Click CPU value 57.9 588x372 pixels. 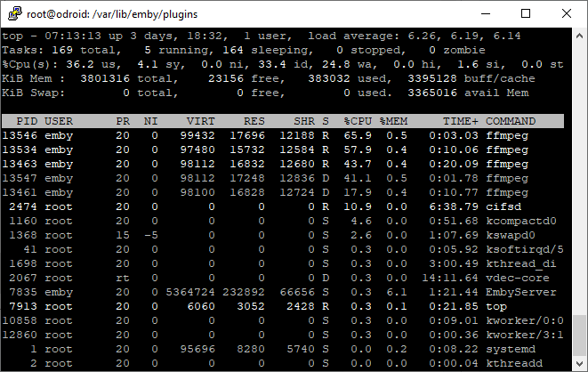pyautogui.click(x=358, y=150)
